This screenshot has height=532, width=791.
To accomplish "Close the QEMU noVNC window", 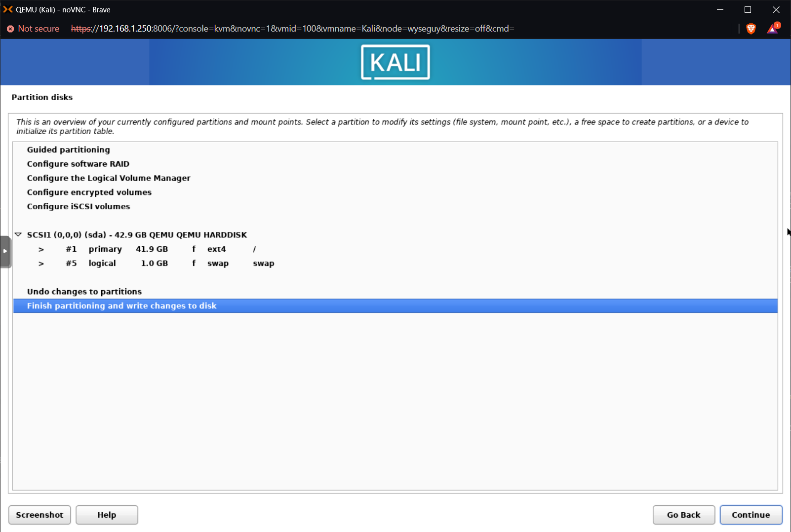I will coord(776,9).
